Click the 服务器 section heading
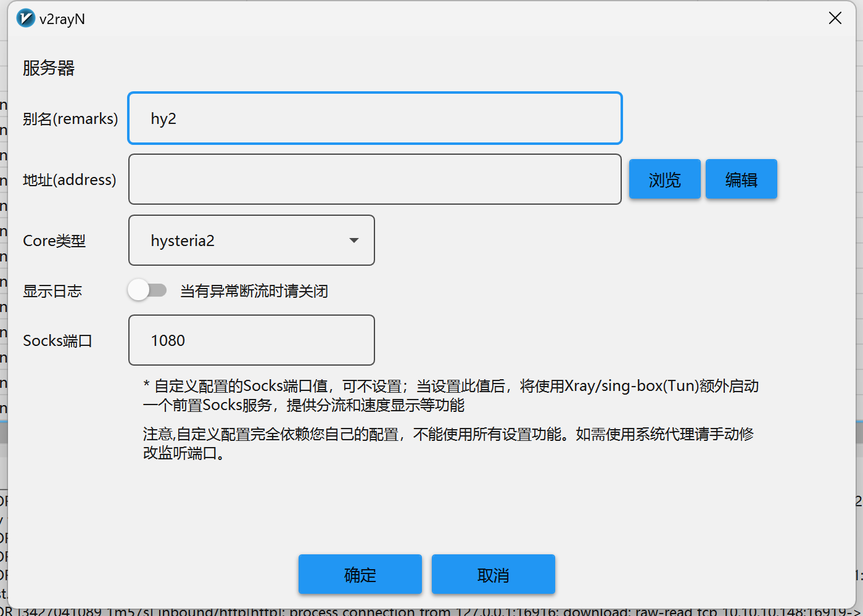The height and width of the screenshot is (616, 863). [x=49, y=68]
